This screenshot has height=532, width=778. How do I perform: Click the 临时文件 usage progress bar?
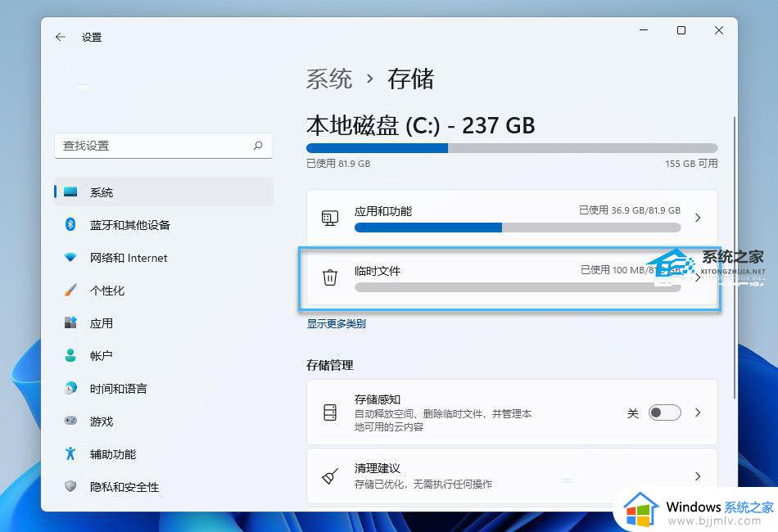[518, 287]
